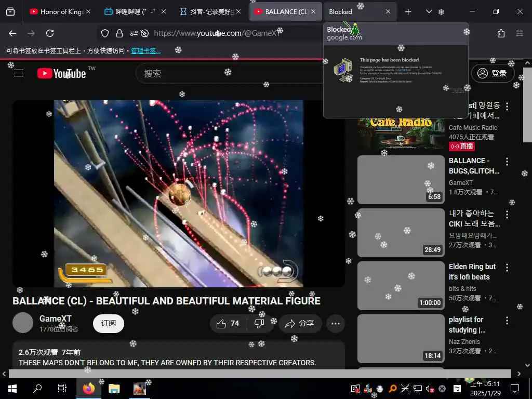Image resolution: width=532 pixels, height=399 pixels.
Task: Go back to the previous page
Action: (12, 33)
